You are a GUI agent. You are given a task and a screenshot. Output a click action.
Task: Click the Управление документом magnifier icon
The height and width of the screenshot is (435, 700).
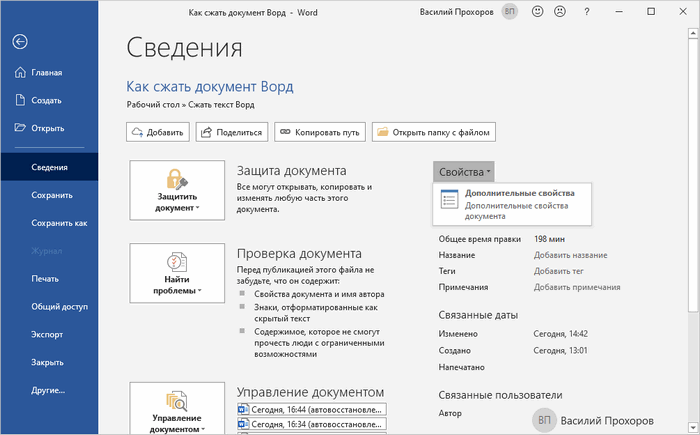tap(177, 401)
